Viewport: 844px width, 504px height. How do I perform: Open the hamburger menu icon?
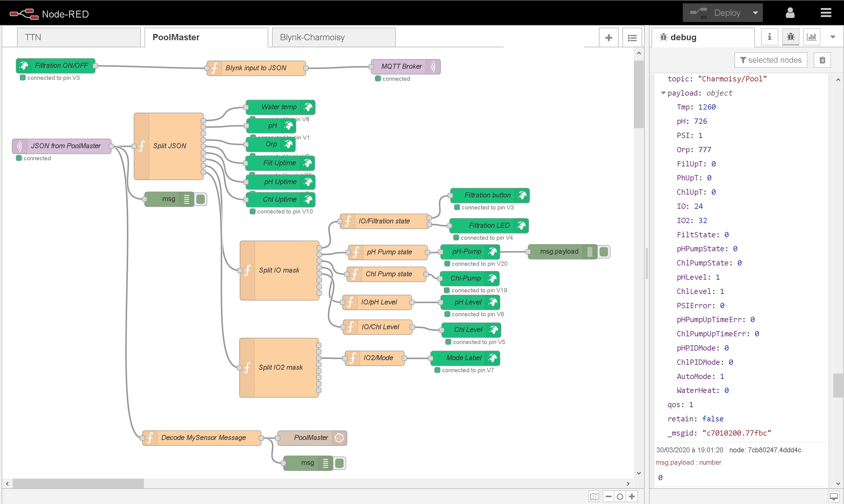coord(827,12)
